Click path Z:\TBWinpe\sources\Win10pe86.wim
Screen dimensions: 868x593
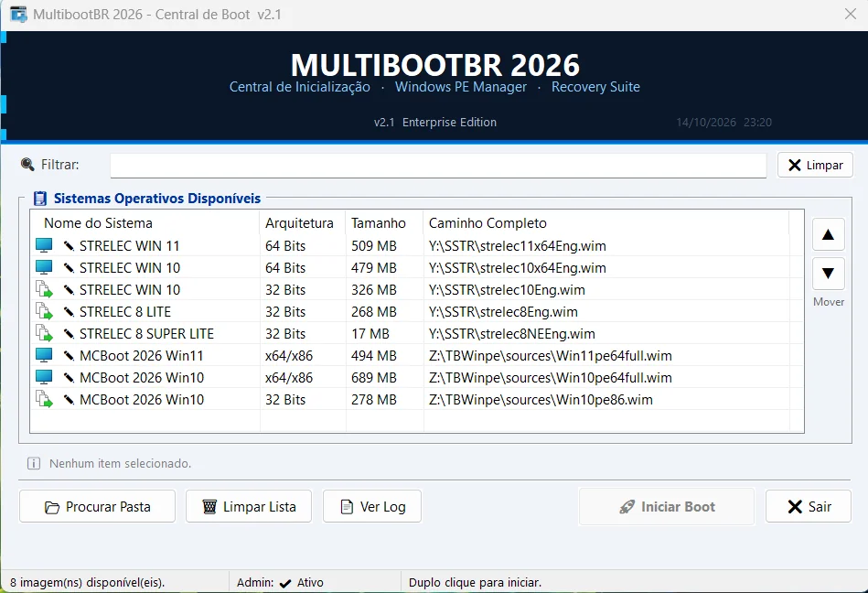[541, 400]
